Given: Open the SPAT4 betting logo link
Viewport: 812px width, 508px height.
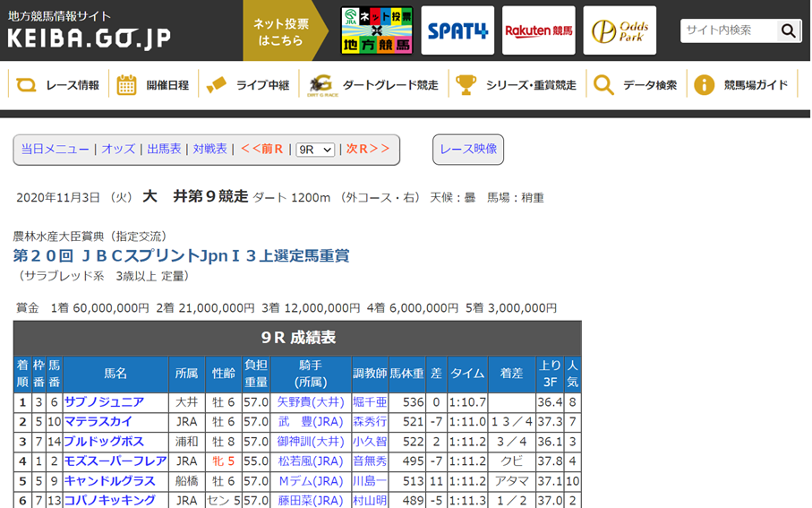Looking at the screenshot, I should [457, 30].
